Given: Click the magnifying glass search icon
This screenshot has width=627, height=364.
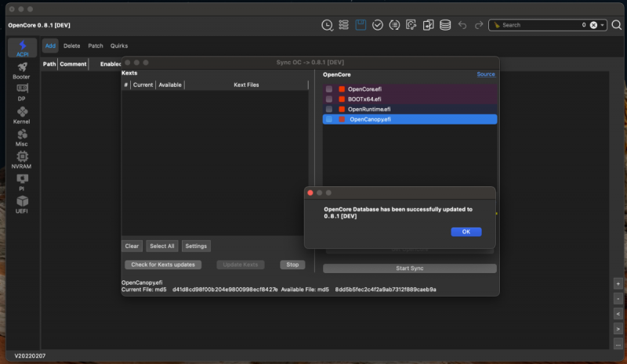Looking at the screenshot, I should pos(617,25).
